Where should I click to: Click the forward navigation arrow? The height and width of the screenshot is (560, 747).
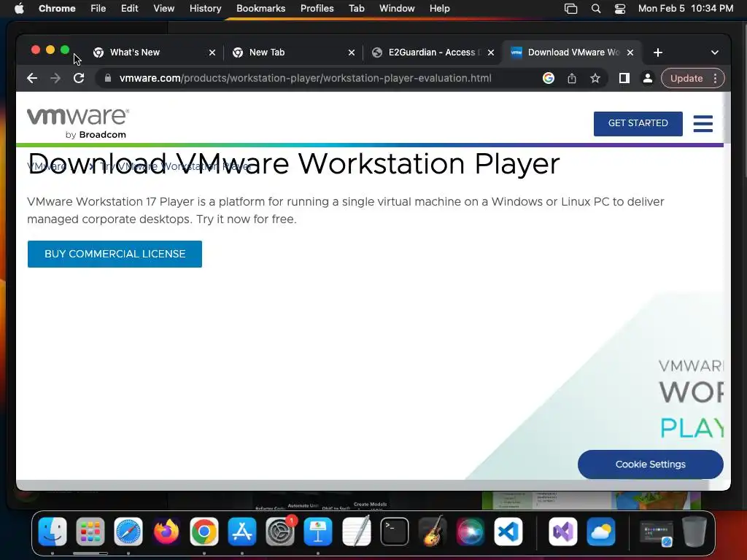tap(55, 78)
